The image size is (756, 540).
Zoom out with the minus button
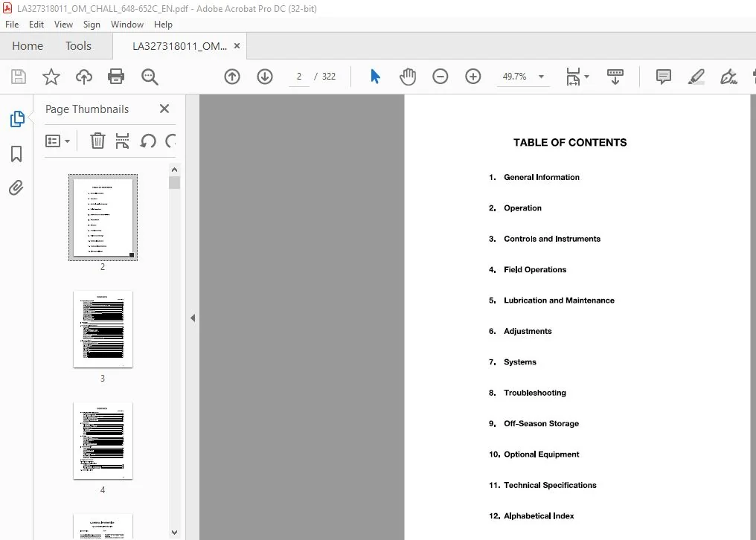441,77
